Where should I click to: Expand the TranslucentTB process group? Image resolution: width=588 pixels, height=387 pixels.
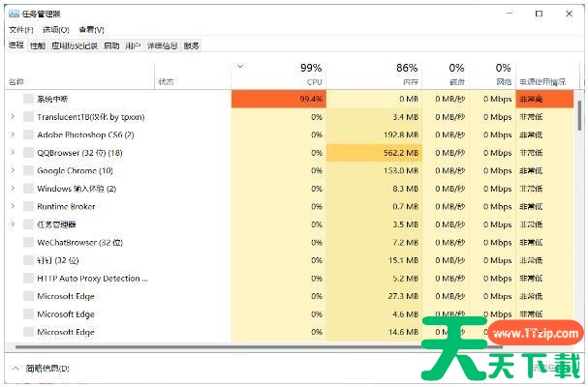tap(13, 116)
